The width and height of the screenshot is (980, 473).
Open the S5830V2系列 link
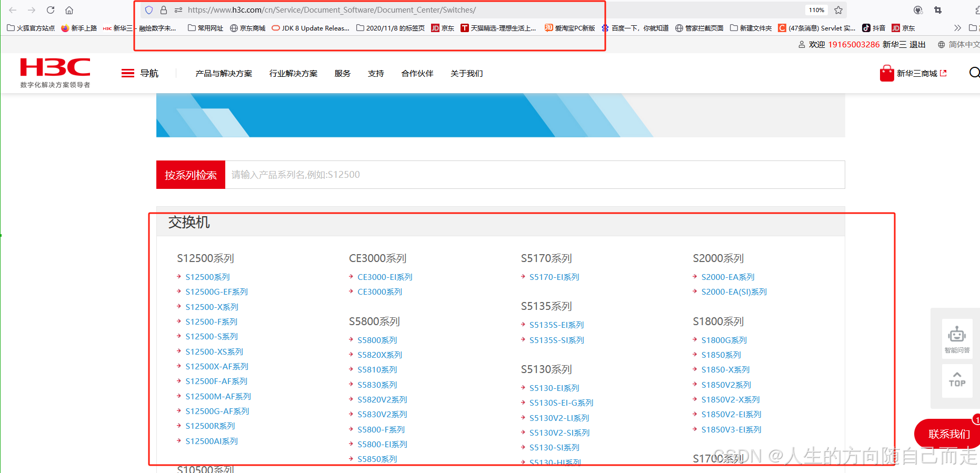point(382,414)
